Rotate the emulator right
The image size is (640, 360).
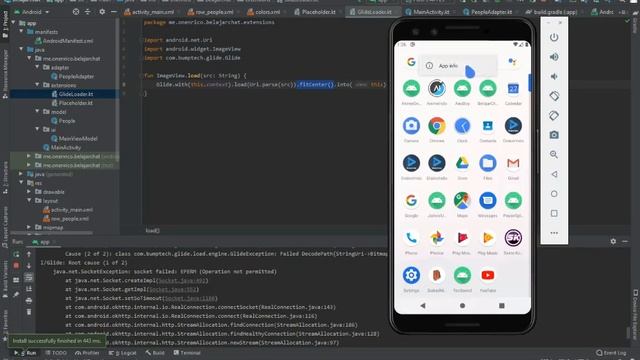(x=554, y=116)
